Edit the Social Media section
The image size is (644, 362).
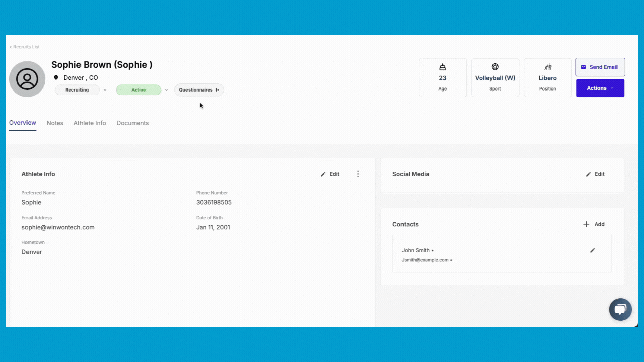click(x=595, y=174)
